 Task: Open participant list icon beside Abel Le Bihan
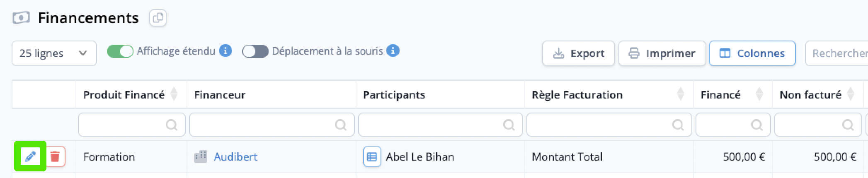pos(372,157)
